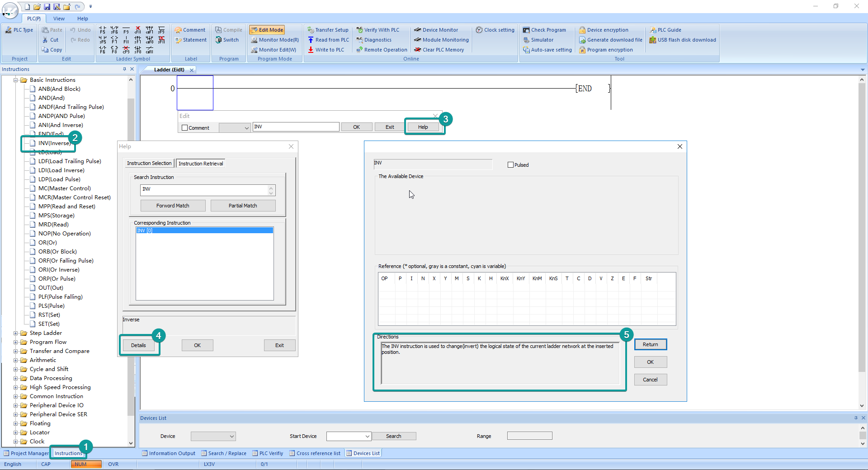Select the normally closed contact F6 ladder symbol
This screenshot has height=470, width=868.
[103, 50]
